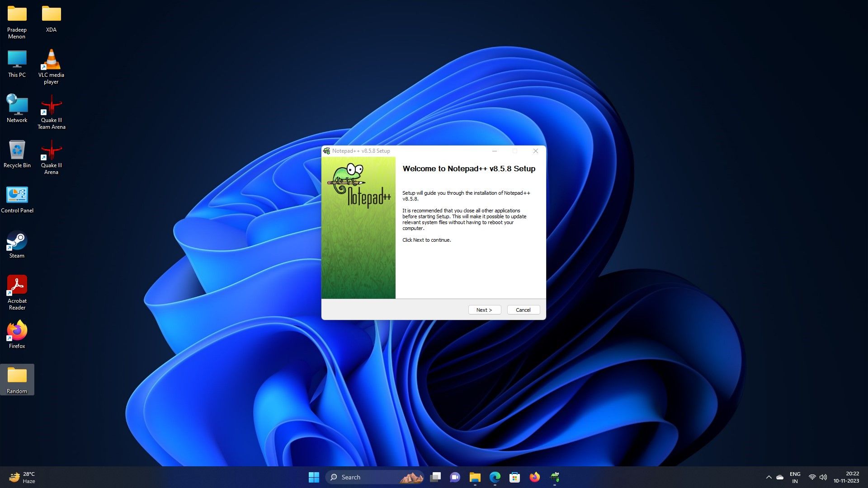
Task: Open VLC media player from desktop
Action: 51,64
